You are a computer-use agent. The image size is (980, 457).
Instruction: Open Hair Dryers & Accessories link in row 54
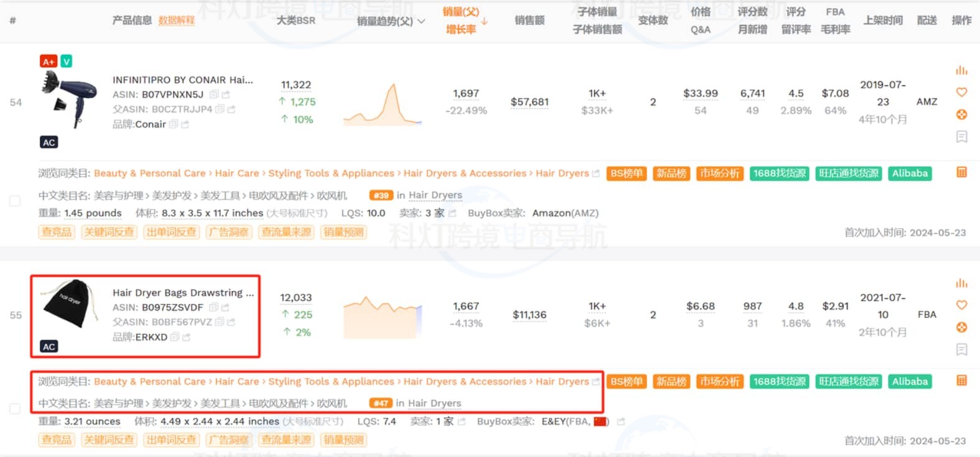click(x=465, y=173)
